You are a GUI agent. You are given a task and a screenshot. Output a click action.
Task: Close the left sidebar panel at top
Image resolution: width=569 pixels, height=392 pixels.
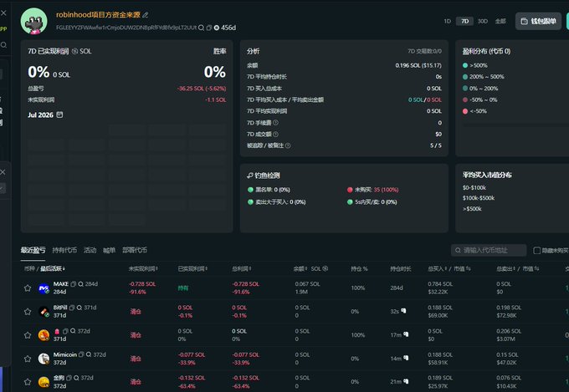3,13
